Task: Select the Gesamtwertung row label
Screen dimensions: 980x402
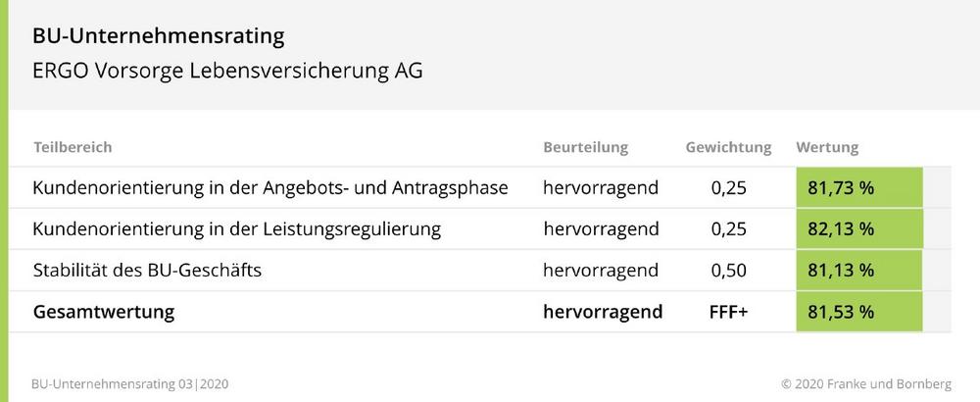Action: [104, 312]
